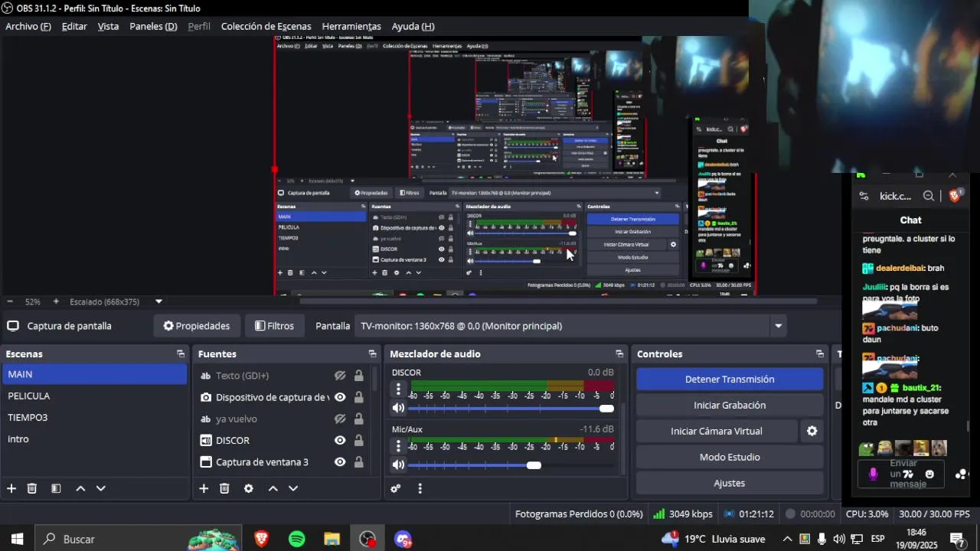Click preview horizontal scrollbar
Screen dimensions: 980x551
(x=558, y=302)
